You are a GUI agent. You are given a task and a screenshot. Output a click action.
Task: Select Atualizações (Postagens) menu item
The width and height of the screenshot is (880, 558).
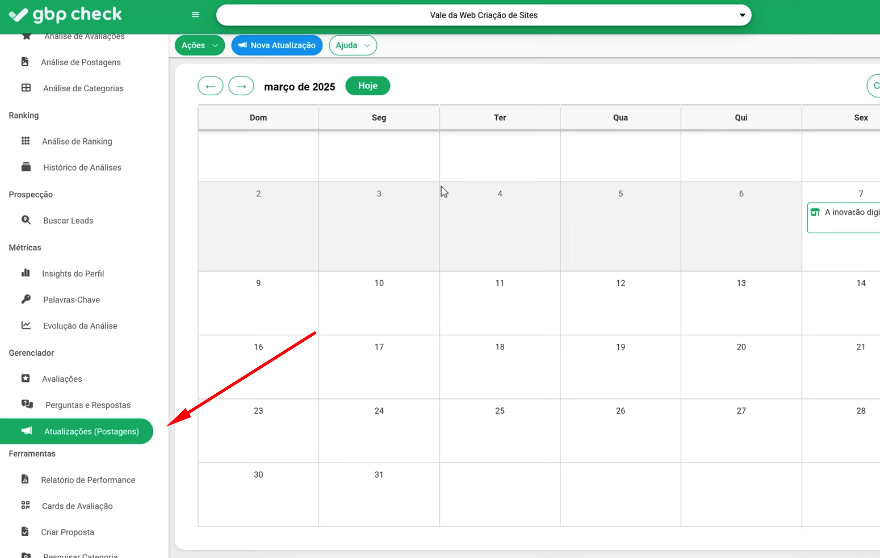[x=76, y=431]
